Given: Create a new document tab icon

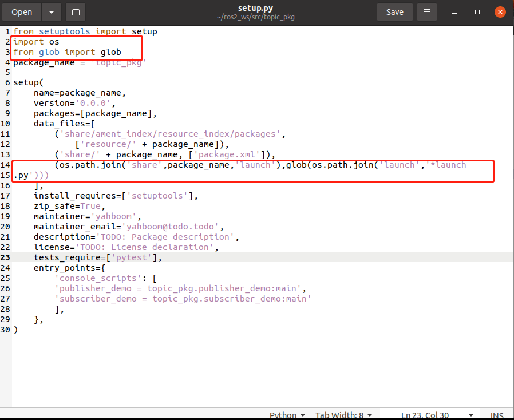Looking at the screenshot, I should pyautogui.click(x=76, y=12).
